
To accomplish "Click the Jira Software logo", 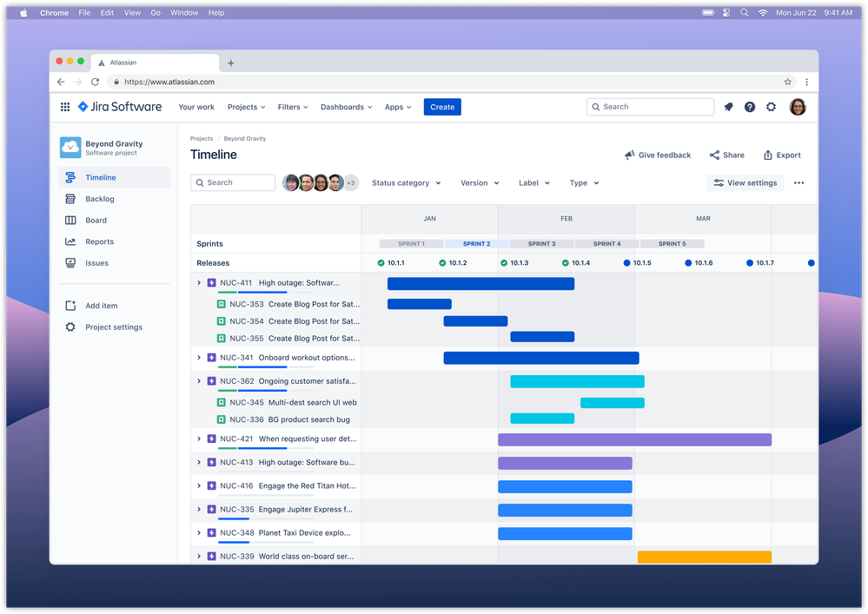I will click(120, 107).
